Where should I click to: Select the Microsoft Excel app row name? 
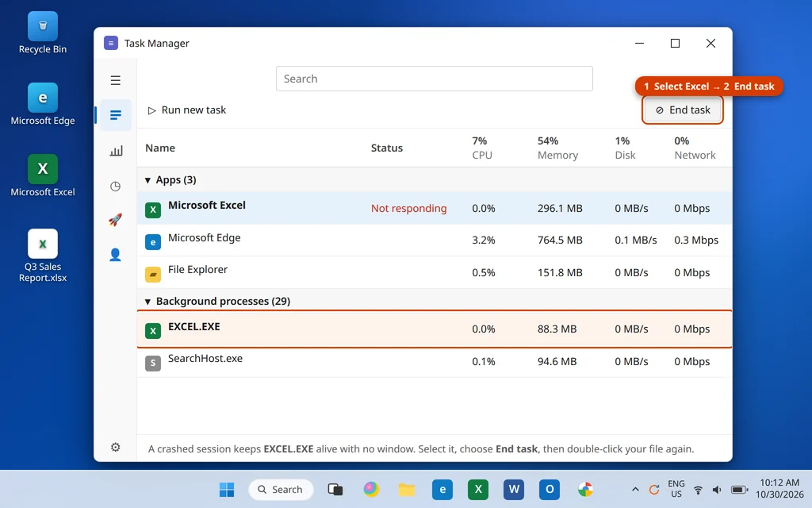click(207, 206)
